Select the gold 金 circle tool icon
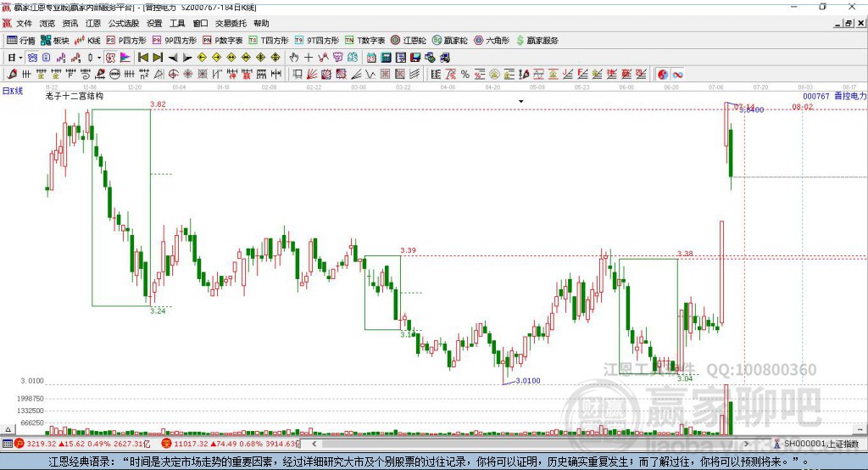The width and height of the screenshot is (868, 470). pos(494,75)
